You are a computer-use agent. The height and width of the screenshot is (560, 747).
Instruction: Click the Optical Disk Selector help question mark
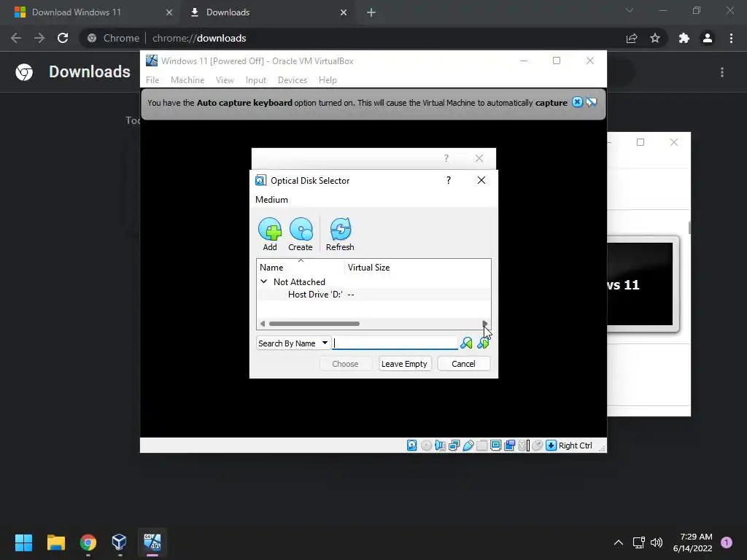[449, 180]
